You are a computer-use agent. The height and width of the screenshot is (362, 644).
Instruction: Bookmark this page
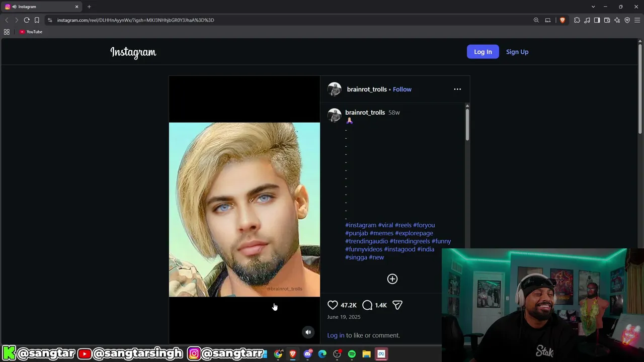click(37, 20)
